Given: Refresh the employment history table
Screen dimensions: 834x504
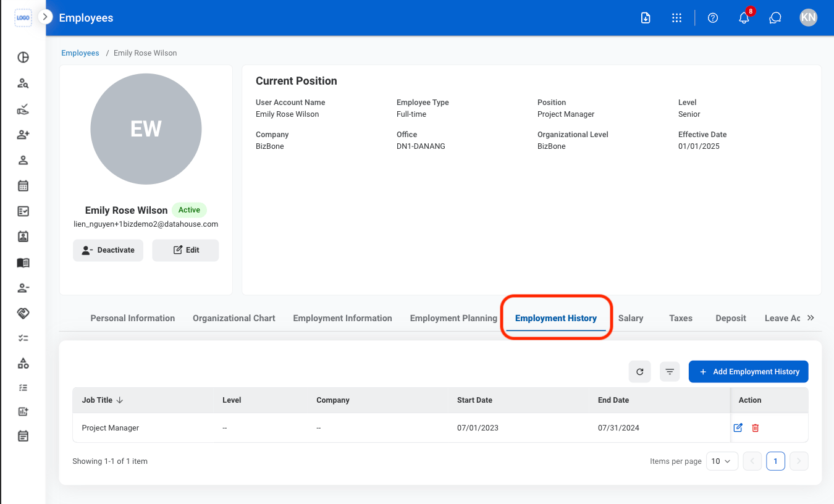Looking at the screenshot, I should coord(639,372).
